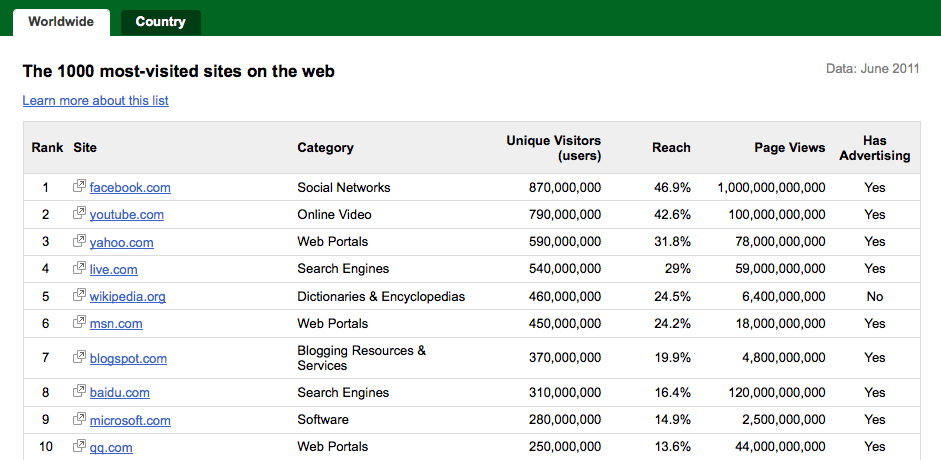Select 'Dictionaries & Encyclopedias' category cell
Screen dimensions: 941x460
(381, 297)
